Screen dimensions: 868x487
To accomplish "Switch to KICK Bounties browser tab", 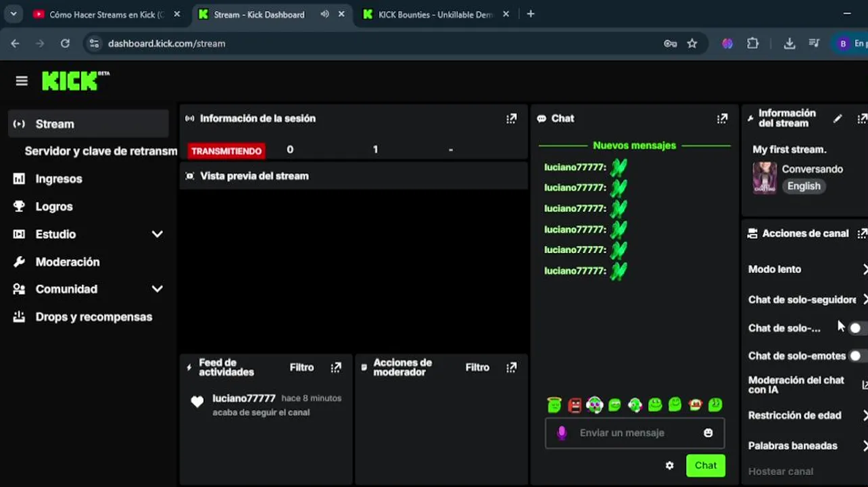I will point(435,14).
